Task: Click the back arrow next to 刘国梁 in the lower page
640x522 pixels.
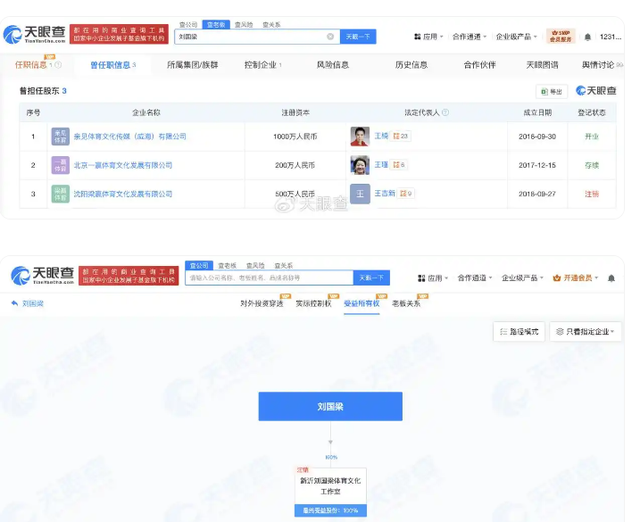Action: pyautogui.click(x=15, y=303)
